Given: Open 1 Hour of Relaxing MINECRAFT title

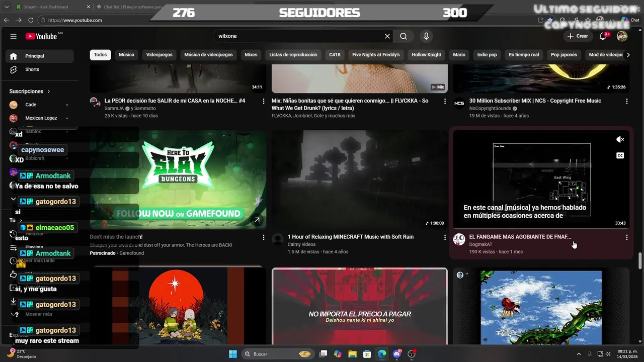Looking at the screenshot, I should click(351, 236).
